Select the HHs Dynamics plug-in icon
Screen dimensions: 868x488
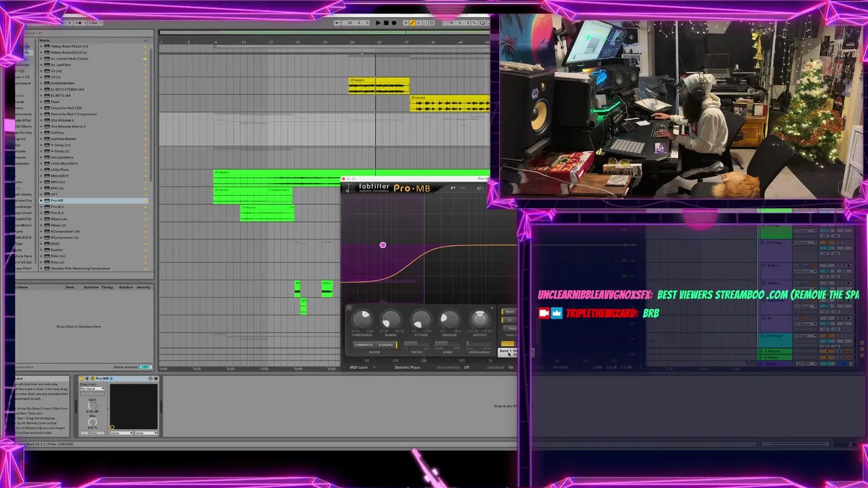coord(47,157)
